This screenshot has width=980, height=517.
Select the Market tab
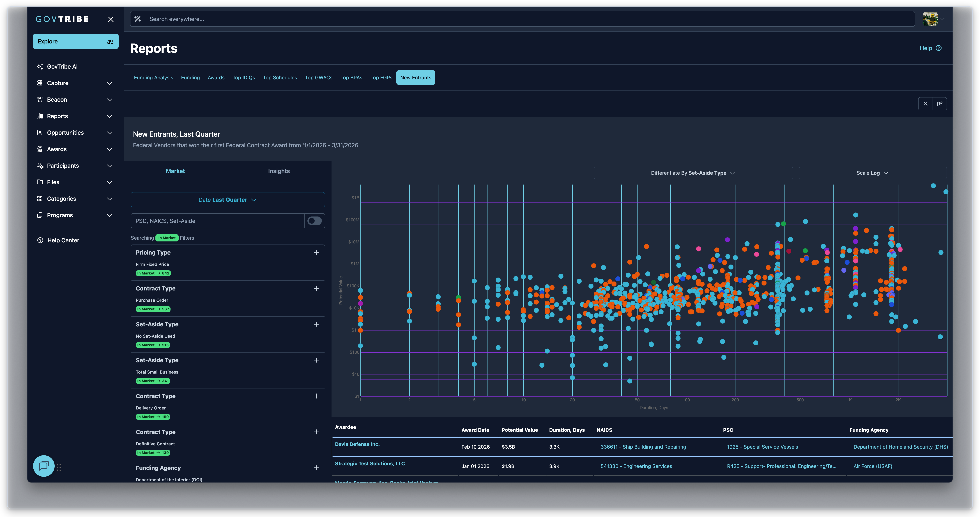pos(175,171)
